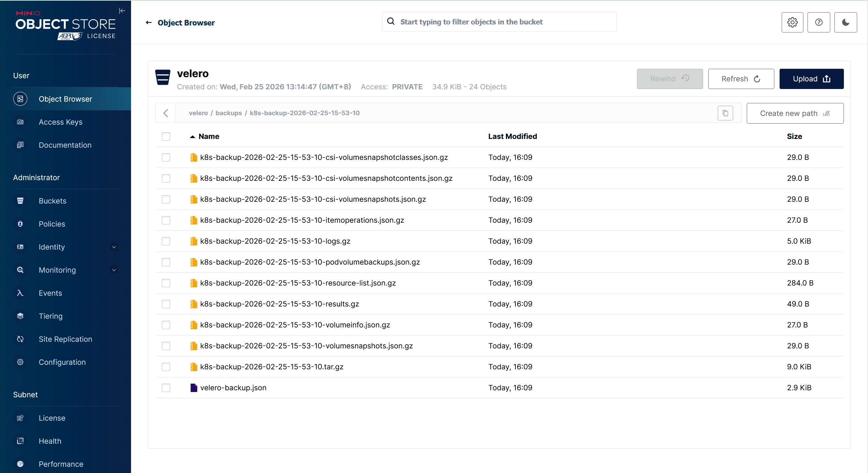Copy the path with the copy icon
This screenshot has height=473, width=868.
tap(725, 113)
